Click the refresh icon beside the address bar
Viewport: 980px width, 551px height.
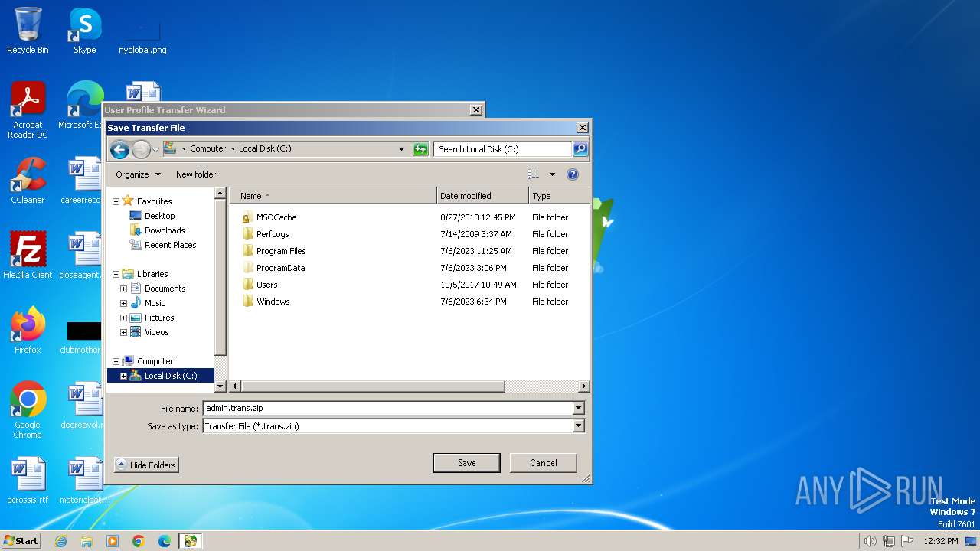(x=420, y=149)
